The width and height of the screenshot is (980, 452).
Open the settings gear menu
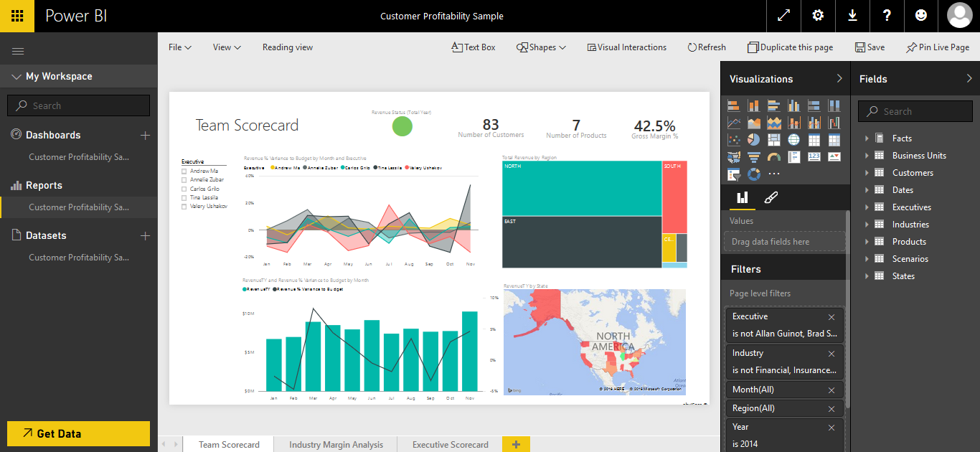click(x=818, y=16)
